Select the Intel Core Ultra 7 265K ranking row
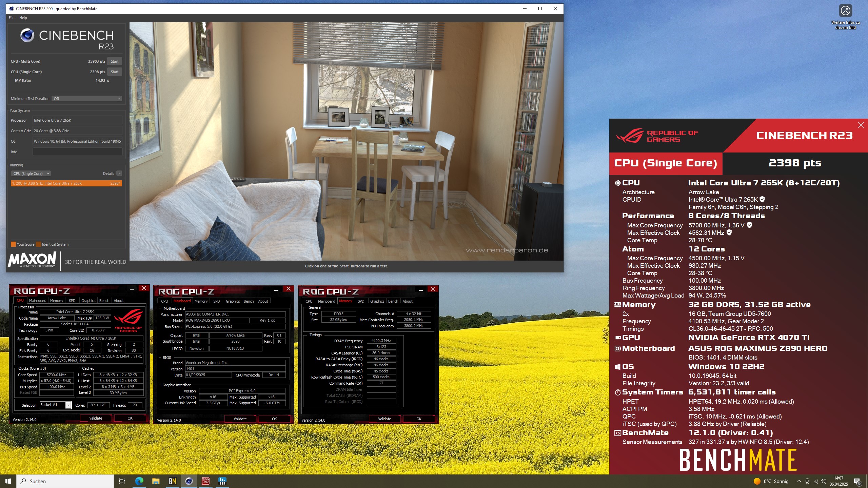Viewport: 868px width, 488px height. [x=66, y=183]
